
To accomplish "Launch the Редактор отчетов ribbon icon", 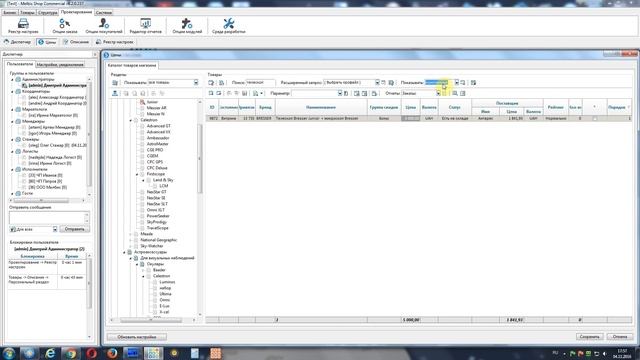I will (145, 26).
